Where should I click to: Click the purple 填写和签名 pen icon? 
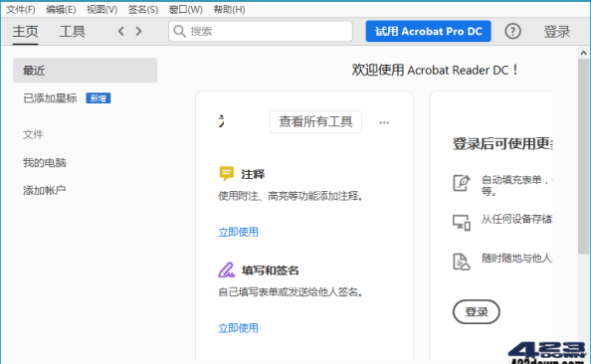point(227,270)
